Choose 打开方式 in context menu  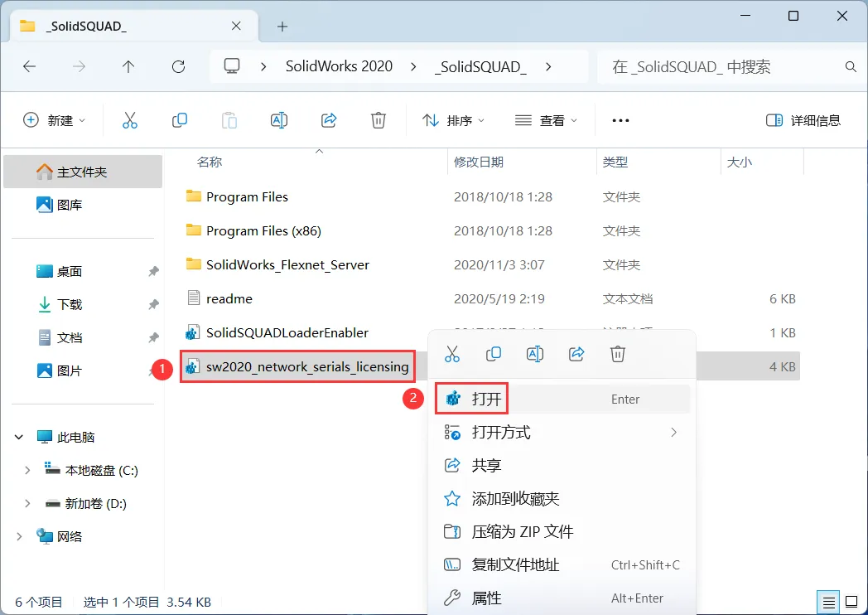tap(562, 432)
